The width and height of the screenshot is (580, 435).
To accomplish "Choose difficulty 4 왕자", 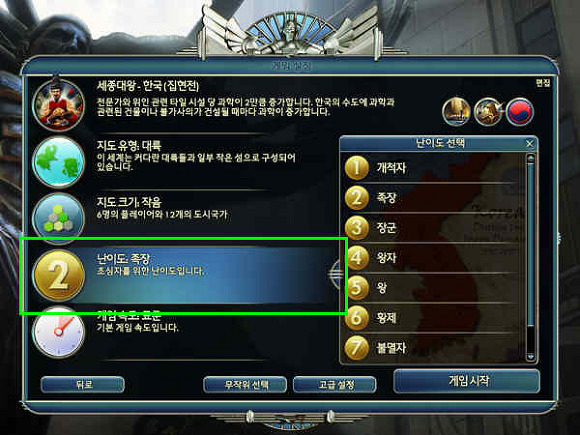I will (434, 257).
